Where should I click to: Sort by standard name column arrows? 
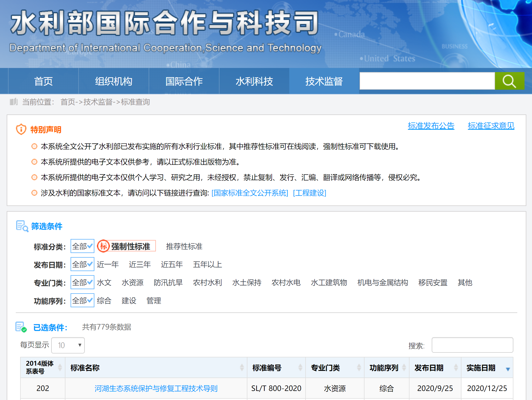(242, 367)
